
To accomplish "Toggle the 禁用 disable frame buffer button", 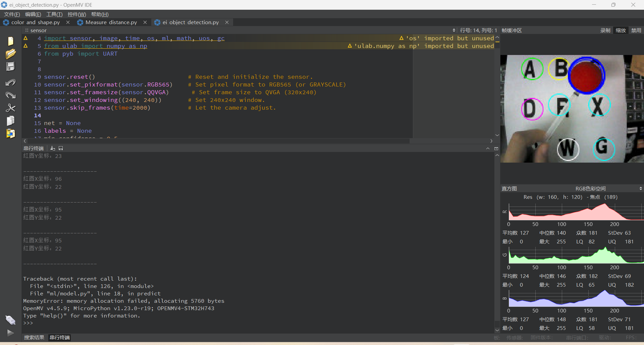I will (x=636, y=30).
